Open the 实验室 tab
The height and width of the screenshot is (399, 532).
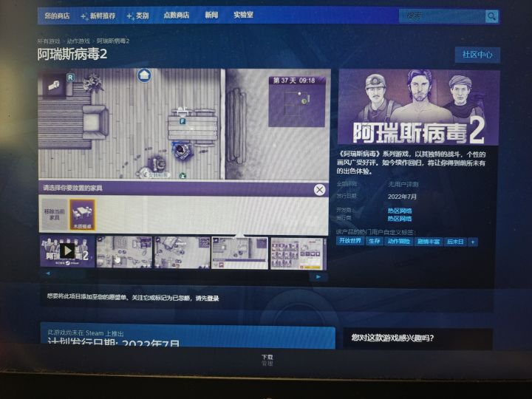click(x=243, y=15)
